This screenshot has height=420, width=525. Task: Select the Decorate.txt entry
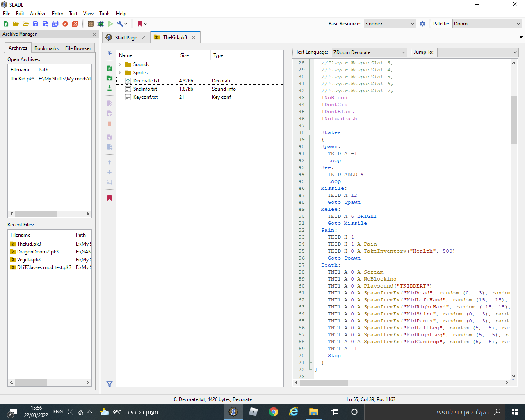pos(200,81)
